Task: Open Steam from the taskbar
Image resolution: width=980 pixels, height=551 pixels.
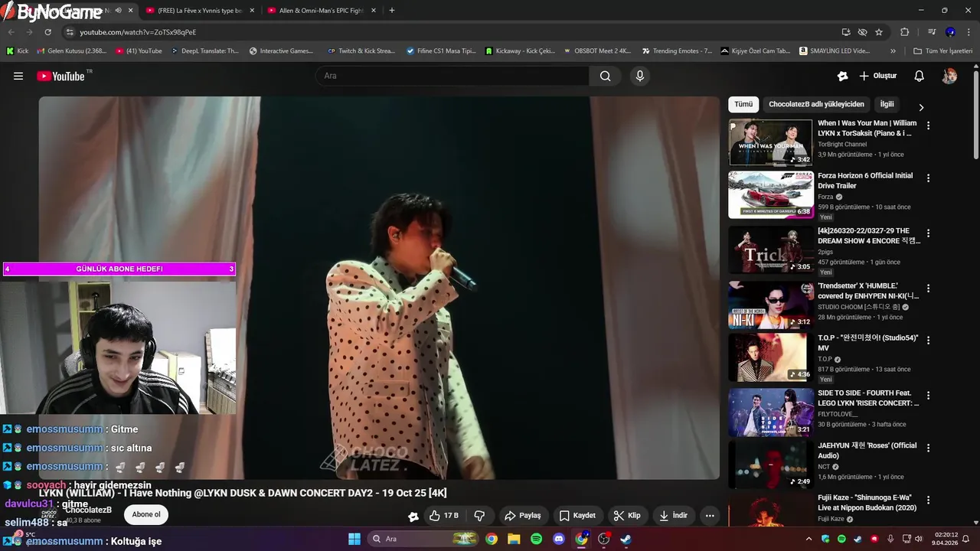Action: [x=626, y=539]
